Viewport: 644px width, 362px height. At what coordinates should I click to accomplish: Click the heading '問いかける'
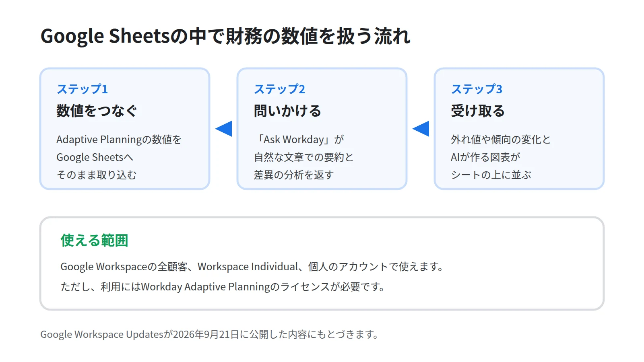tap(287, 111)
